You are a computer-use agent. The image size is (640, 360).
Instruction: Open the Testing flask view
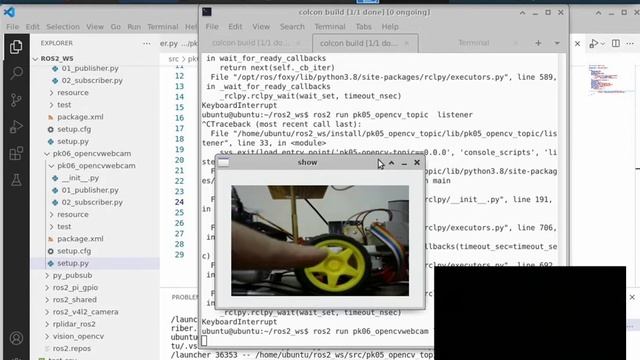coord(16,180)
